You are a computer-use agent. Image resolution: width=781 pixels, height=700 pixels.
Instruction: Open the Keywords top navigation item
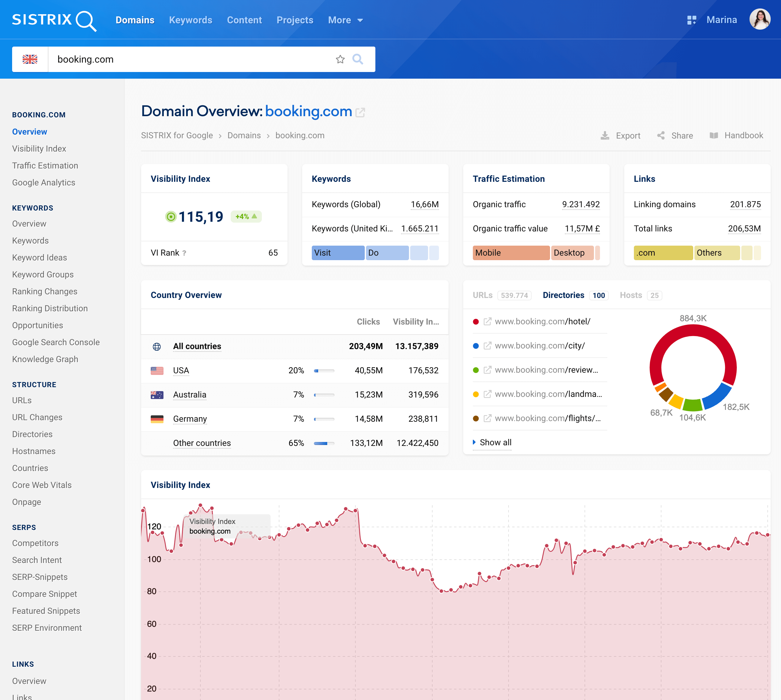[190, 20]
